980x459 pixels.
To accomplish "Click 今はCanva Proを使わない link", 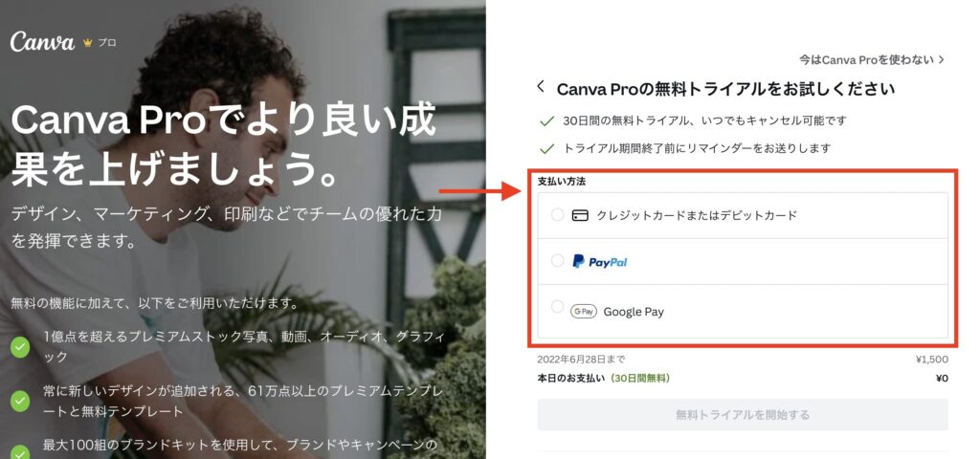I will click(x=872, y=60).
